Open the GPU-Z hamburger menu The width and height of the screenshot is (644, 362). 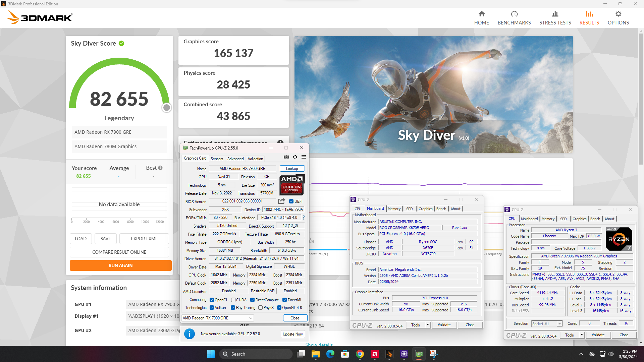tap(304, 157)
